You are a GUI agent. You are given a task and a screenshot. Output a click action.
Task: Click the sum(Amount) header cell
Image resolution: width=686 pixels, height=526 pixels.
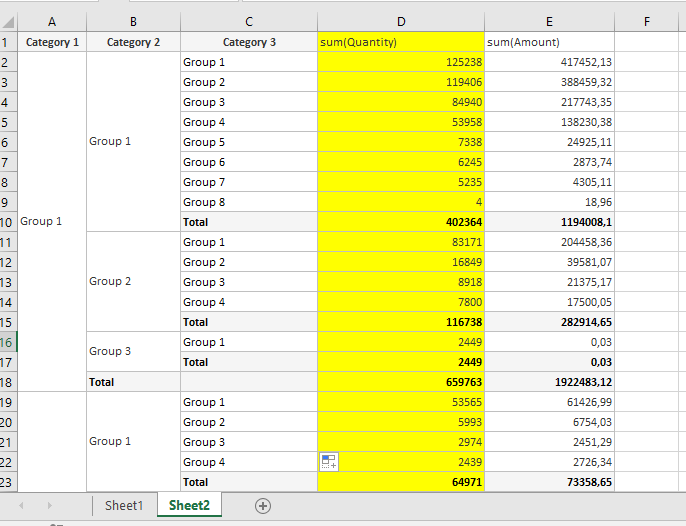pyautogui.click(x=549, y=42)
